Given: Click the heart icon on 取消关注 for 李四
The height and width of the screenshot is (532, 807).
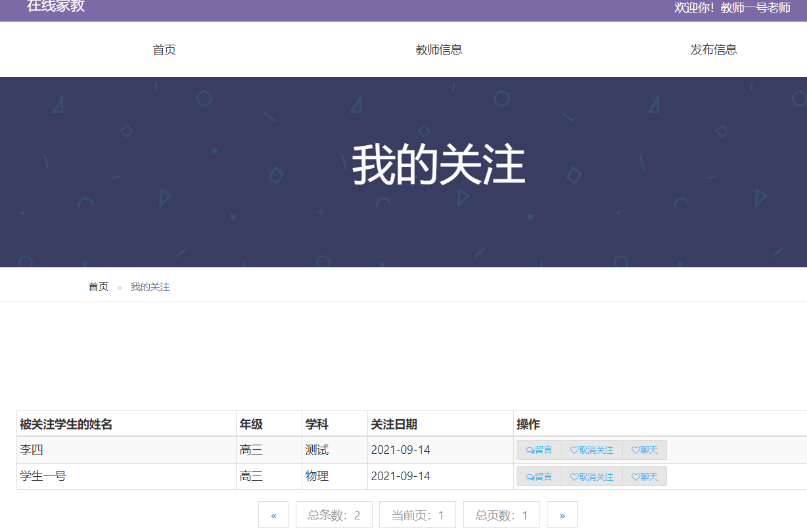Looking at the screenshot, I should click(573, 449).
